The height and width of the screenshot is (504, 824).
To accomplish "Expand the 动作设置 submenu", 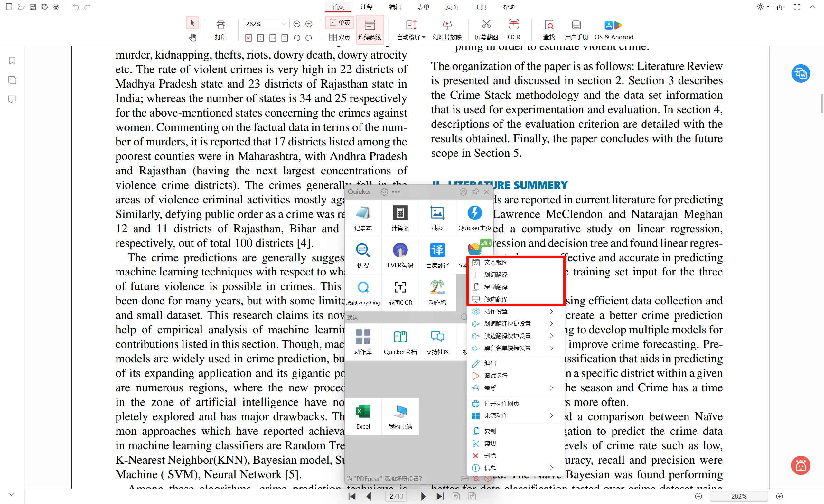I will [x=512, y=311].
